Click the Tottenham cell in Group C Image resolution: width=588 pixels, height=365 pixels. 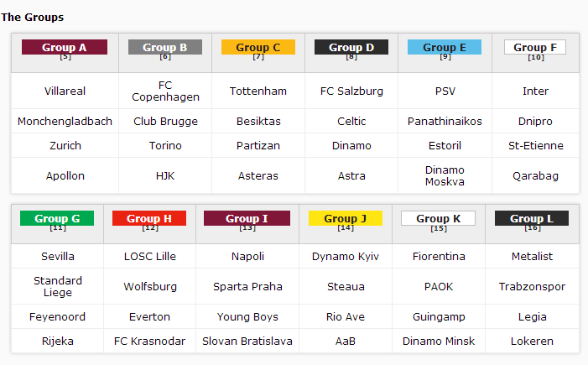tap(258, 91)
